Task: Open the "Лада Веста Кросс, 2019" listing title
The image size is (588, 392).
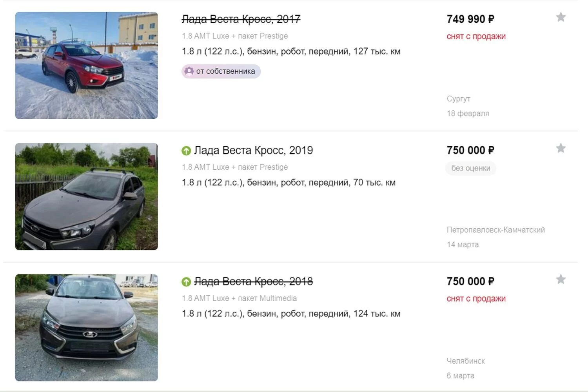Action: (253, 151)
